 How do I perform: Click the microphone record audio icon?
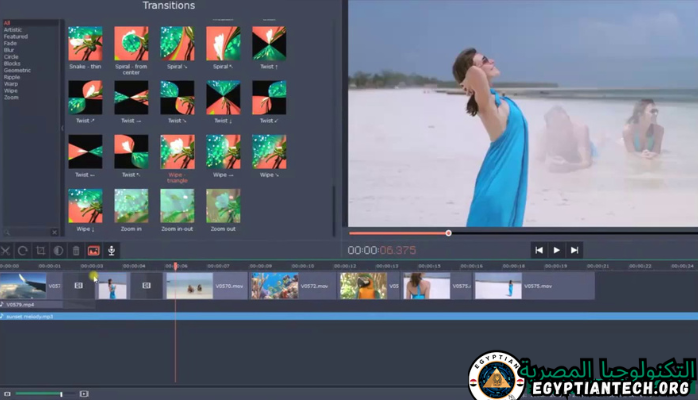point(112,250)
